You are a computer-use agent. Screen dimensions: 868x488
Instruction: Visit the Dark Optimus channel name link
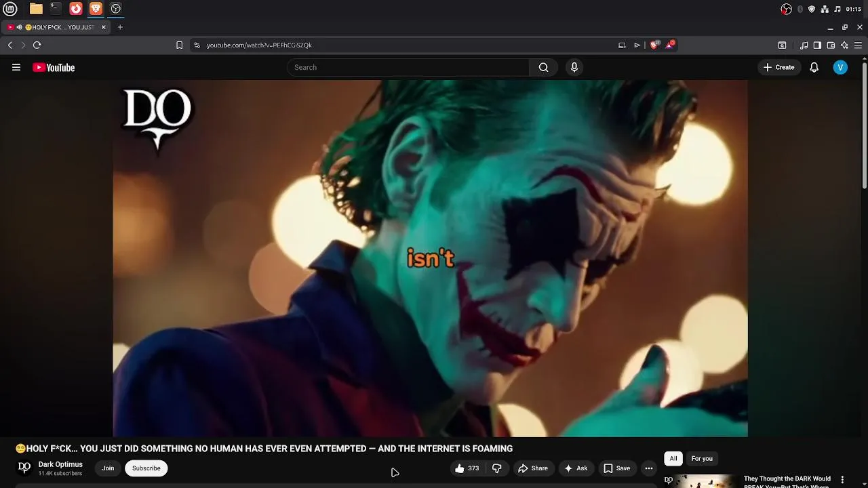coord(60,464)
